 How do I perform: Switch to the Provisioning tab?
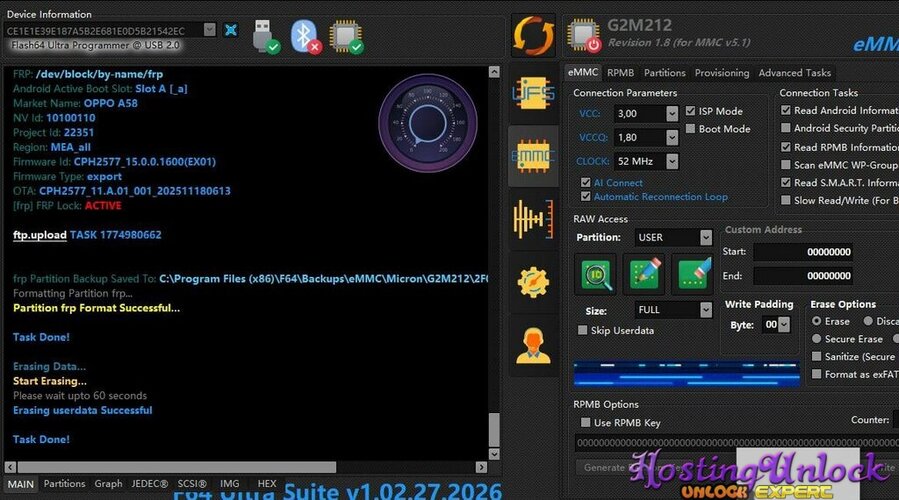(x=721, y=73)
